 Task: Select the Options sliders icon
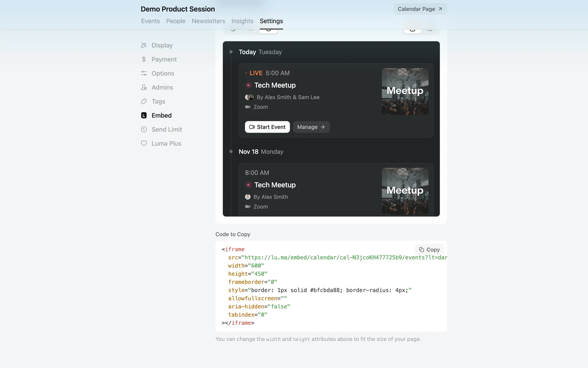coord(144,73)
